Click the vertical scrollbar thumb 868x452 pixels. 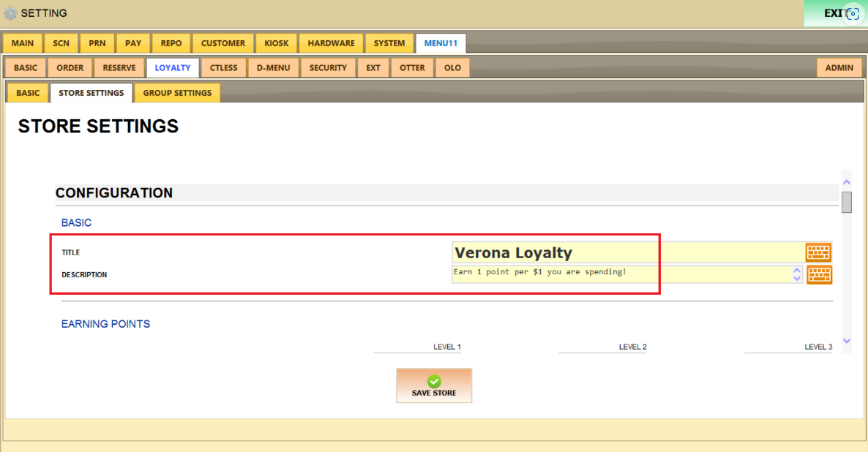(x=847, y=202)
